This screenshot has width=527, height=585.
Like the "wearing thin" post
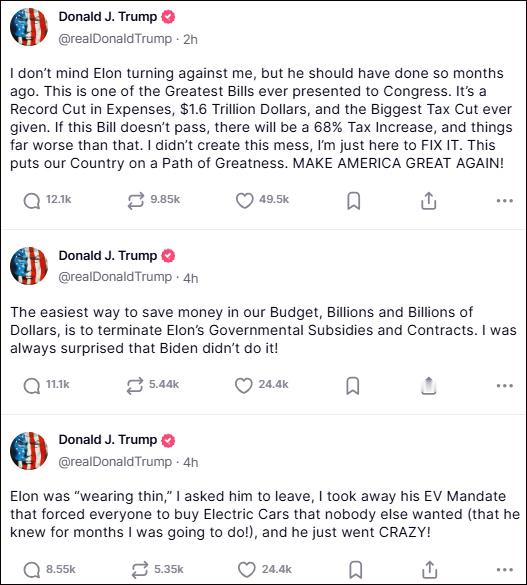point(247,570)
